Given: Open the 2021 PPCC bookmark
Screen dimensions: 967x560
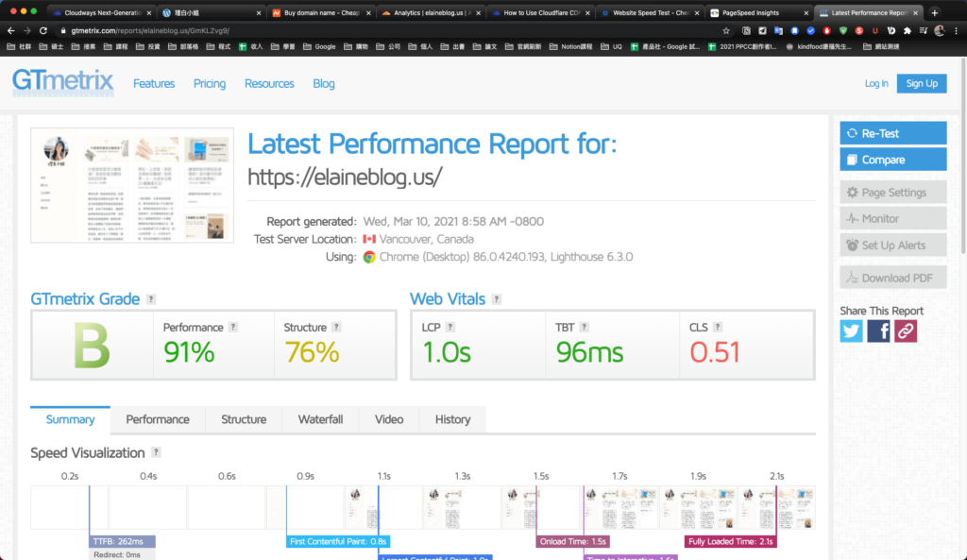Looking at the screenshot, I should [742, 46].
